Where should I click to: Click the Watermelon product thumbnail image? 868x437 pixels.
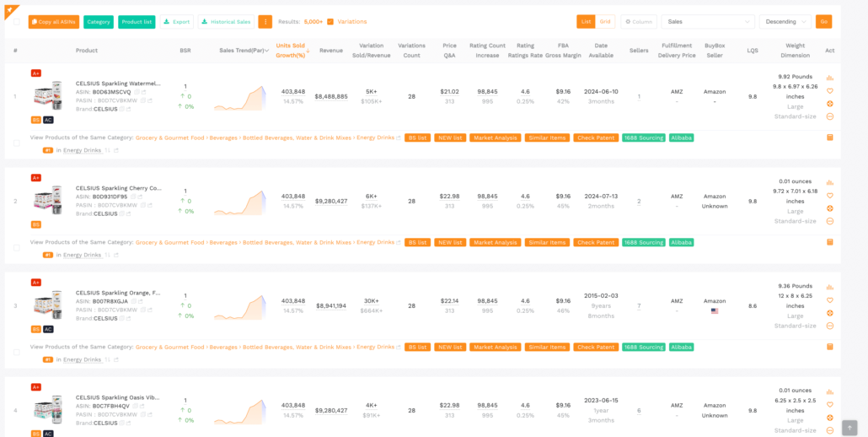tap(47, 97)
